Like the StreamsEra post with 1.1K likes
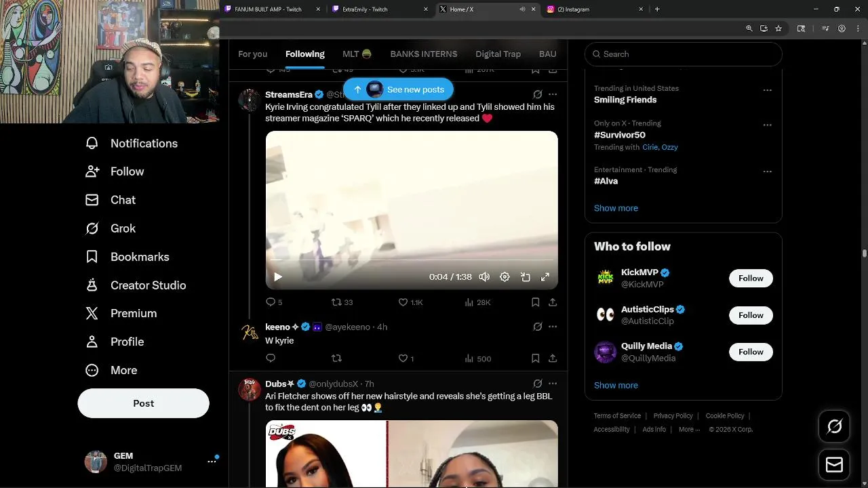This screenshot has height=488, width=868. (410, 302)
